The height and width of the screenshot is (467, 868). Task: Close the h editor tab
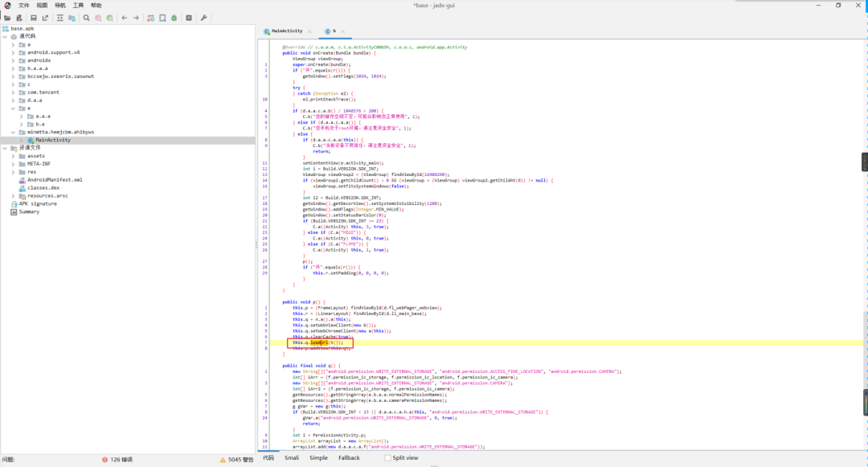click(342, 31)
